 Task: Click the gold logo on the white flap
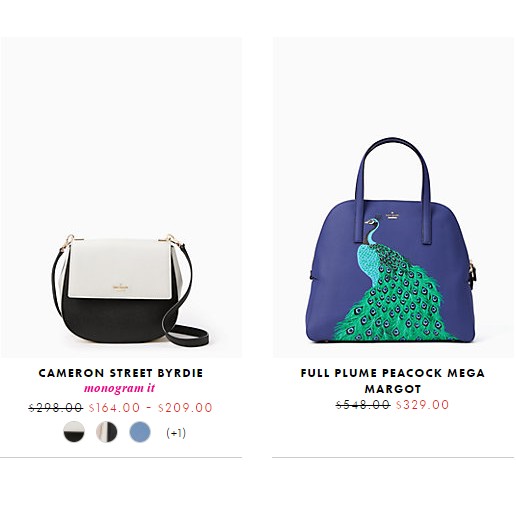point(120,288)
